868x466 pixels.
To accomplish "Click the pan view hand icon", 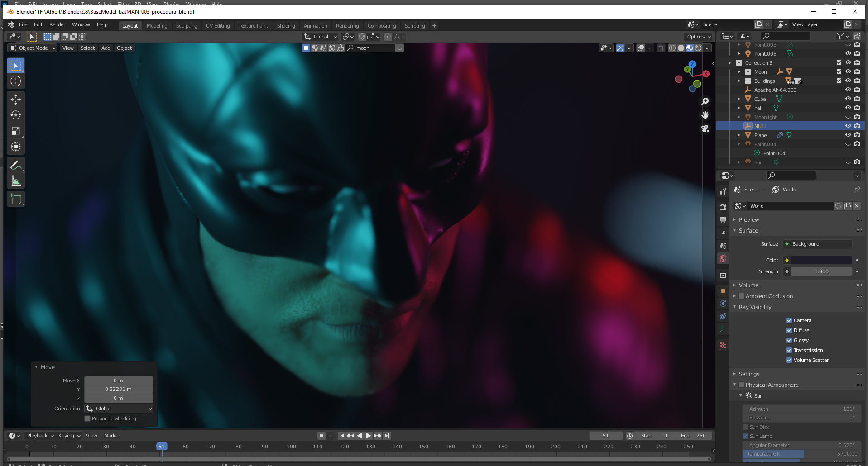I will [705, 115].
